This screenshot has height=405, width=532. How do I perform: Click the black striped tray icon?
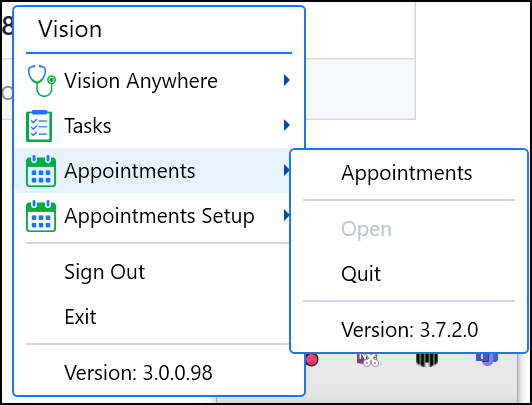click(x=426, y=360)
